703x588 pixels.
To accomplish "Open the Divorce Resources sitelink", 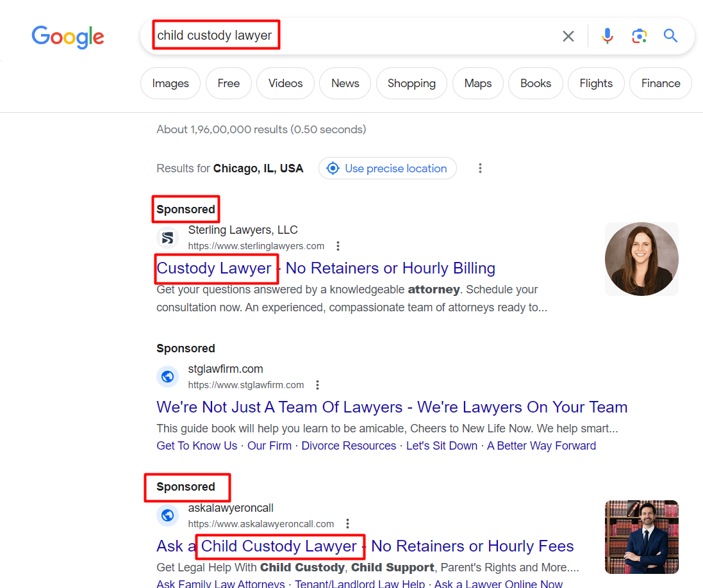I will click(x=349, y=446).
